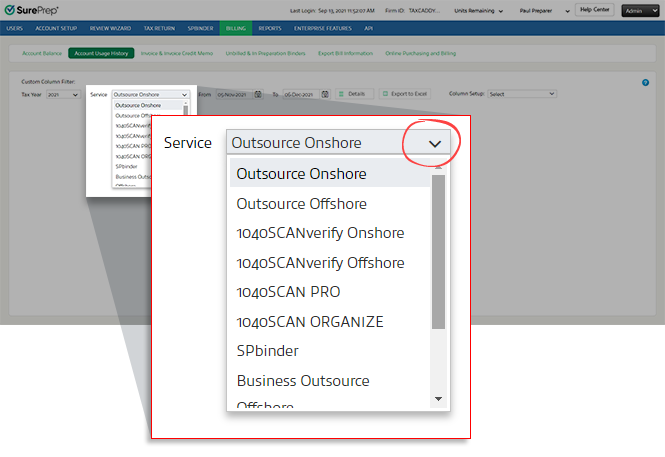
Task: Select 1040SCAN PRO from service list
Action: click(288, 292)
